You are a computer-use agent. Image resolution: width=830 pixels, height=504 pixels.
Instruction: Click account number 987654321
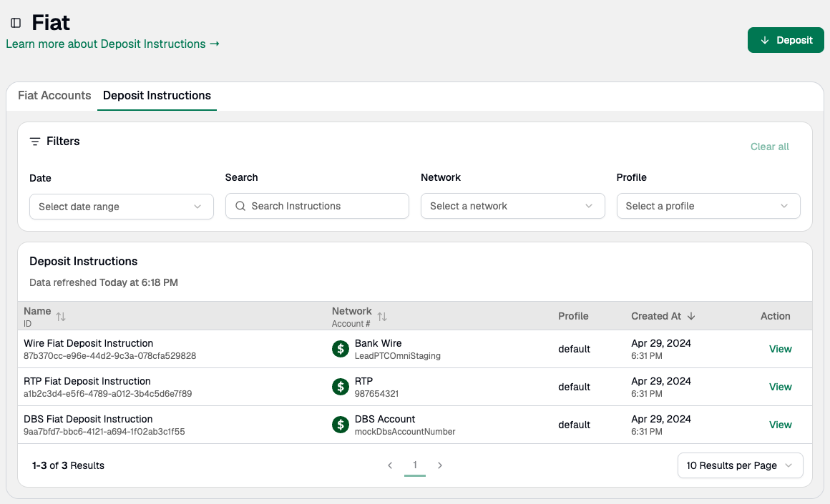pos(376,394)
